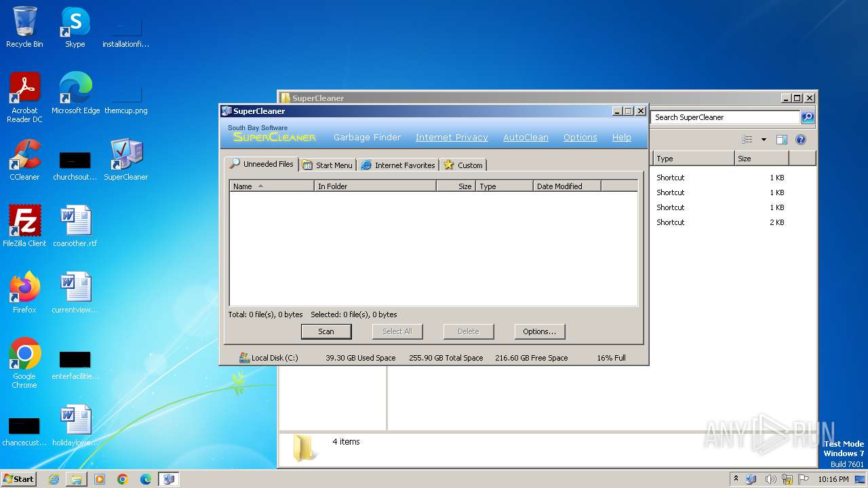The image size is (868, 488).
Task: Click the Local Disk (C:) status icon
Action: click(x=244, y=357)
